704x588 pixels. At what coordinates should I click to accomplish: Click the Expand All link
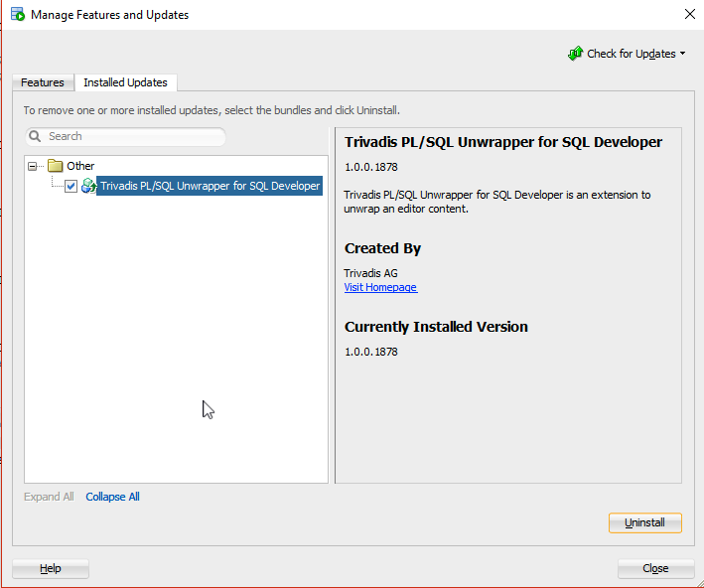point(49,497)
